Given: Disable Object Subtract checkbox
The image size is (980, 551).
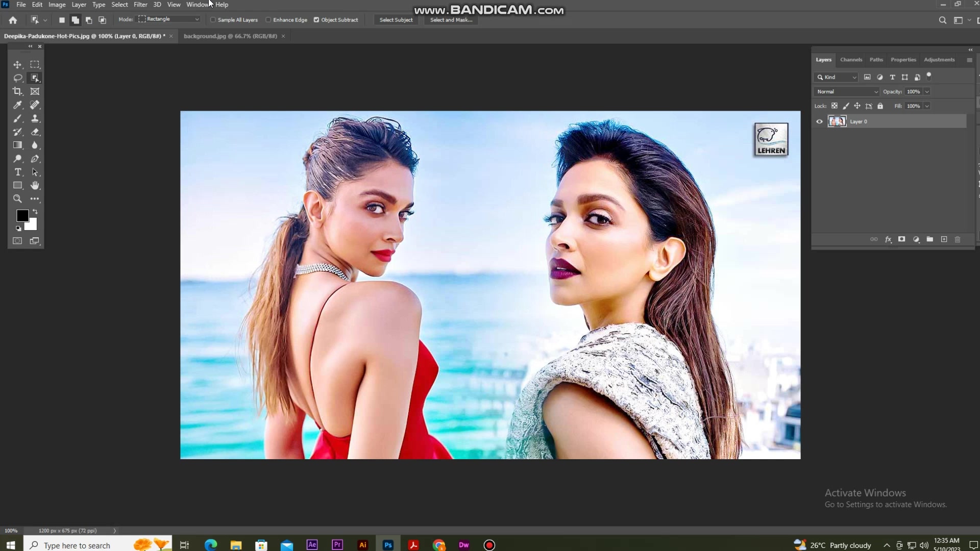Looking at the screenshot, I should [x=316, y=20].
